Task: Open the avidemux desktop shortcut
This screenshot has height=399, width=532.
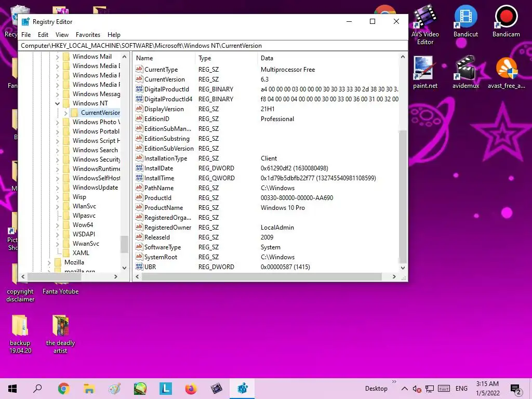Action: point(465,73)
